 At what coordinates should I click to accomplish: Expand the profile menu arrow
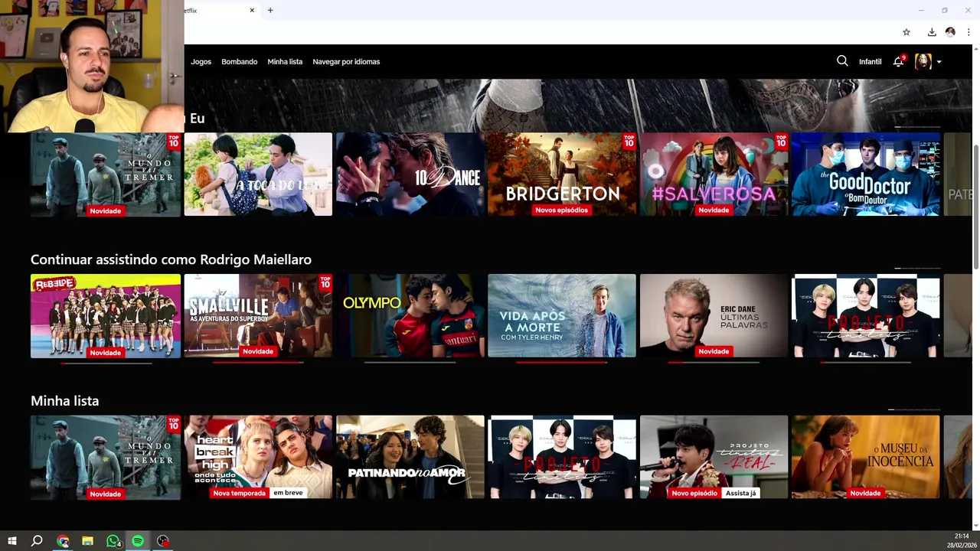tap(939, 62)
